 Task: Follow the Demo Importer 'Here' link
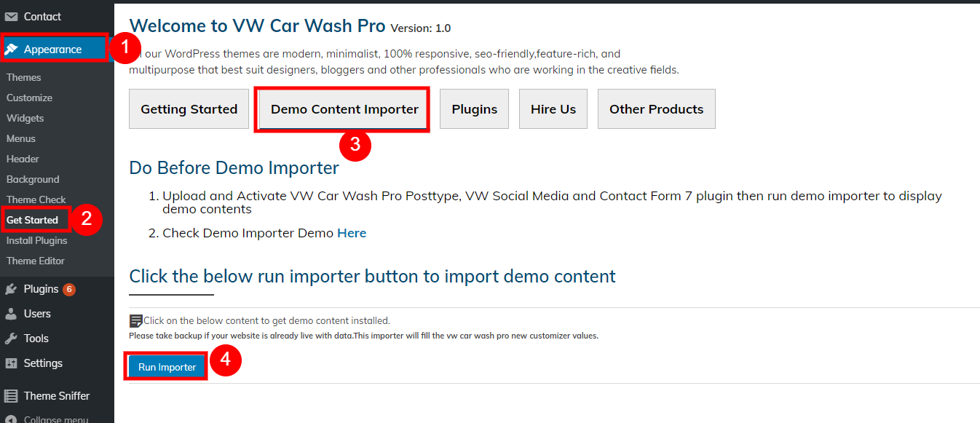tap(352, 233)
